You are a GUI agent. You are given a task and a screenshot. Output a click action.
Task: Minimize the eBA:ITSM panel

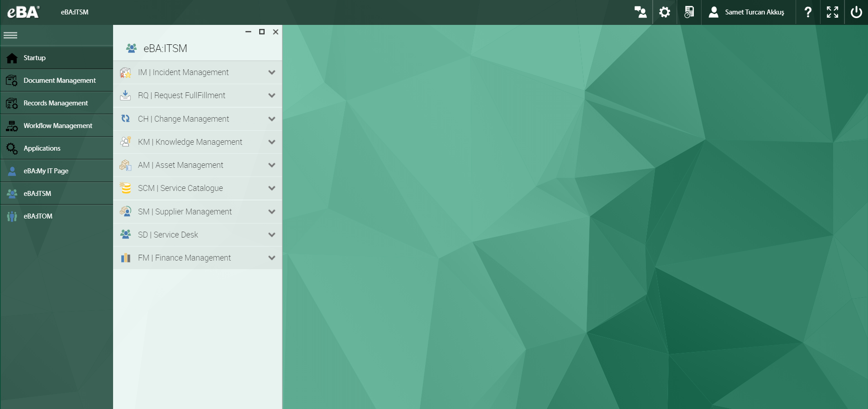pos(248,32)
